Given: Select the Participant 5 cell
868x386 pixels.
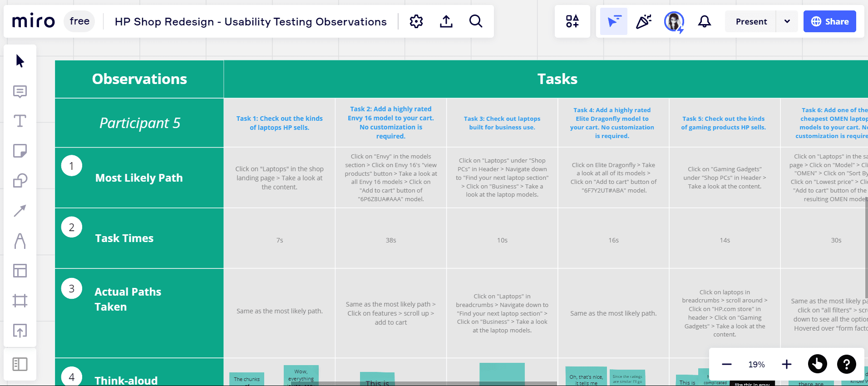Looking at the screenshot, I should (x=139, y=123).
